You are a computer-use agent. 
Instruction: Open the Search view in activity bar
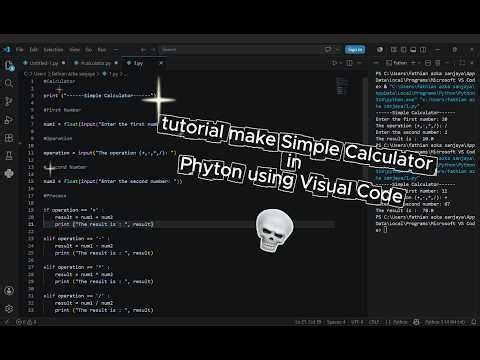pos(9,83)
